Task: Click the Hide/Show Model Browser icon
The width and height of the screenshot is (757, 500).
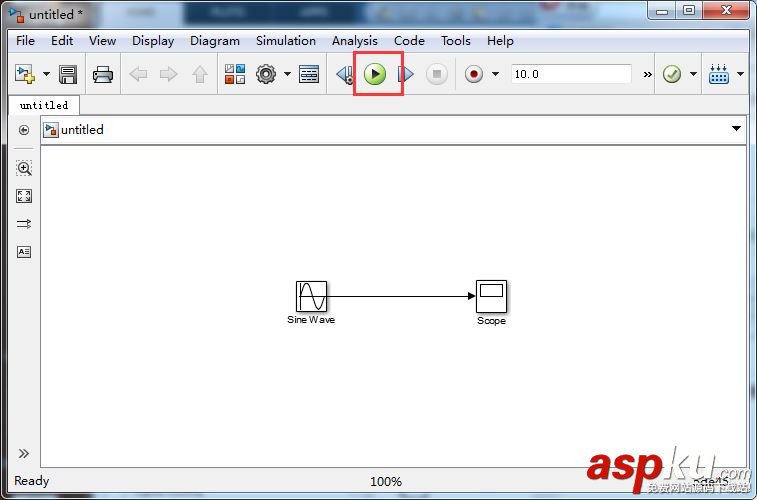Action: (x=24, y=130)
